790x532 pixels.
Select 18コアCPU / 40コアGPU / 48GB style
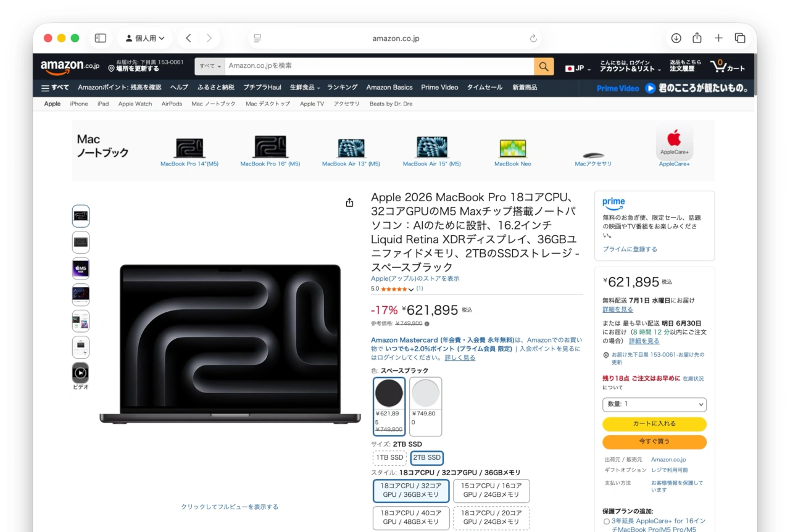tap(411, 518)
